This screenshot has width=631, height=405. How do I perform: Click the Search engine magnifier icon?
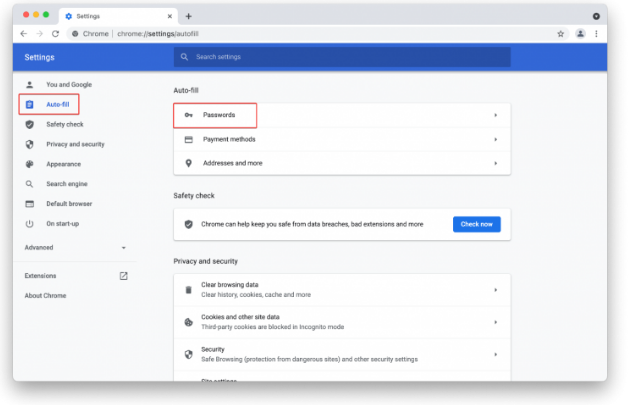[x=29, y=184]
